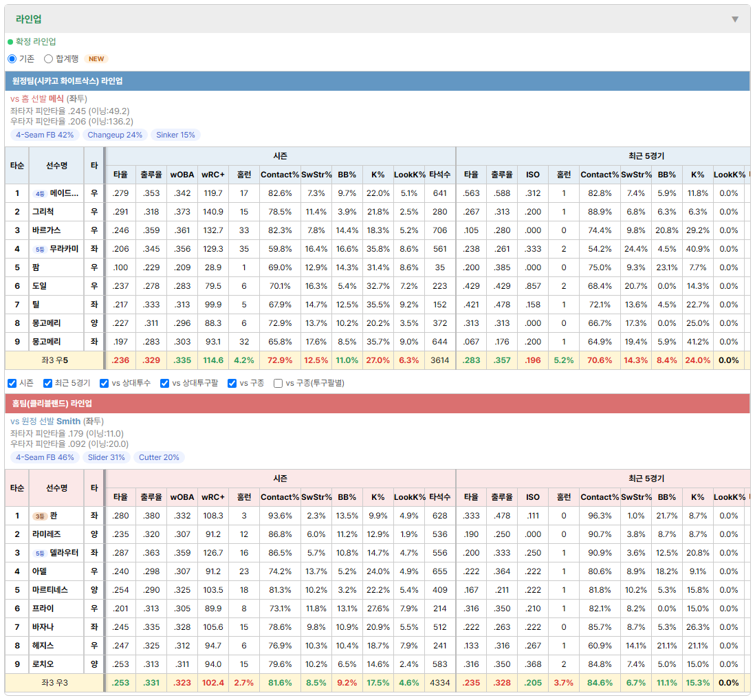This screenshot has width=755, height=700.
Task: Collapse the 라인업 panel arrow
Action: click(x=735, y=19)
